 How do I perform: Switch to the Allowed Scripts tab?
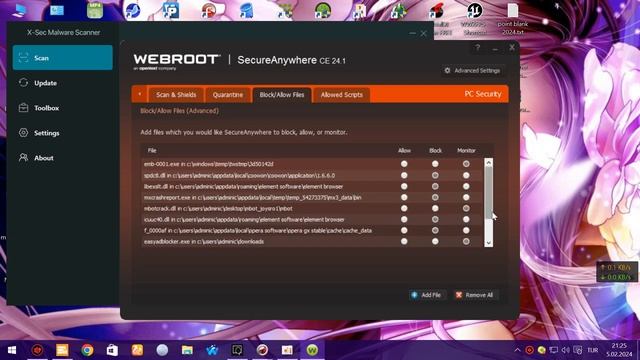point(342,95)
